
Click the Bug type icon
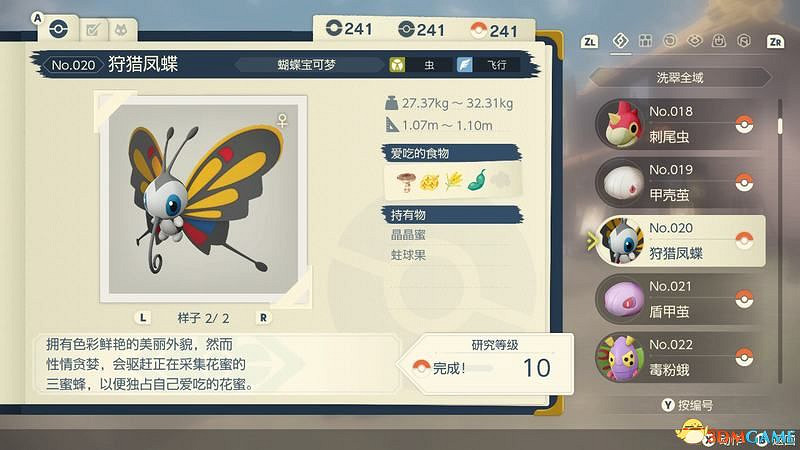click(x=397, y=65)
